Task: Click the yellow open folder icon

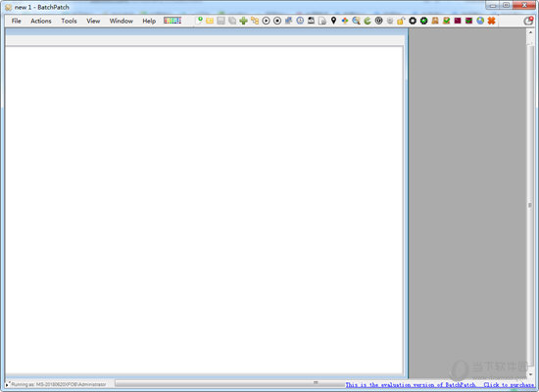Action: coord(210,21)
